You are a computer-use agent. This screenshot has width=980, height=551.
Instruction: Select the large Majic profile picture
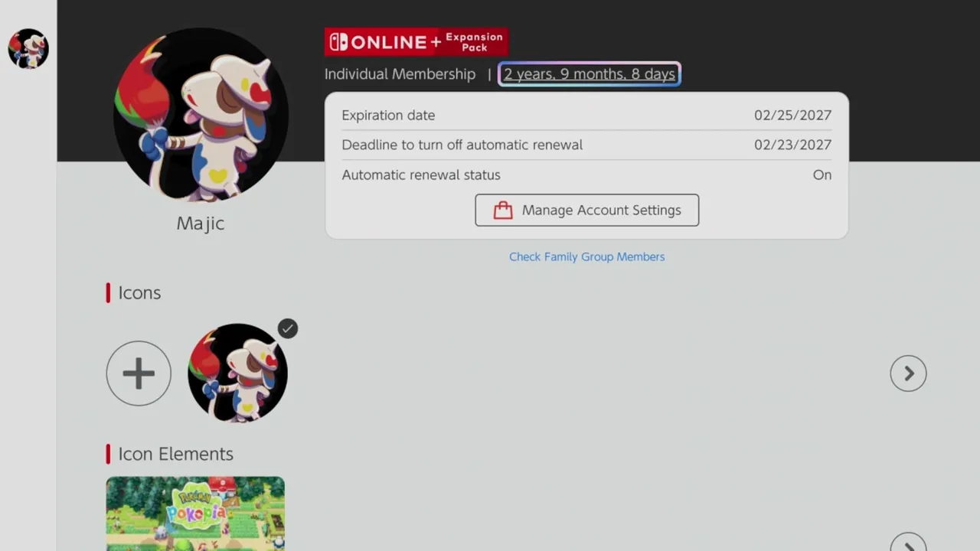pyautogui.click(x=201, y=115)
